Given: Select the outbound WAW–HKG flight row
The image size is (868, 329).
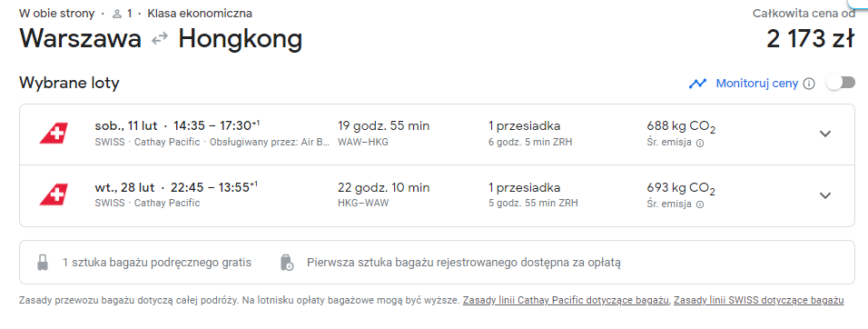Looking at the screenshot, I should coord(438,135).
